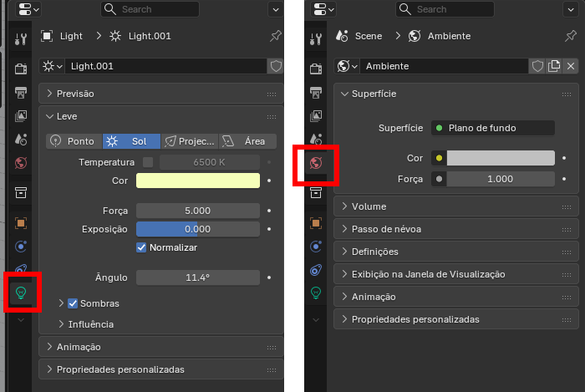Screen dimensions: 585x392
Task: Select Ponto light type
Action: (74, 141)
